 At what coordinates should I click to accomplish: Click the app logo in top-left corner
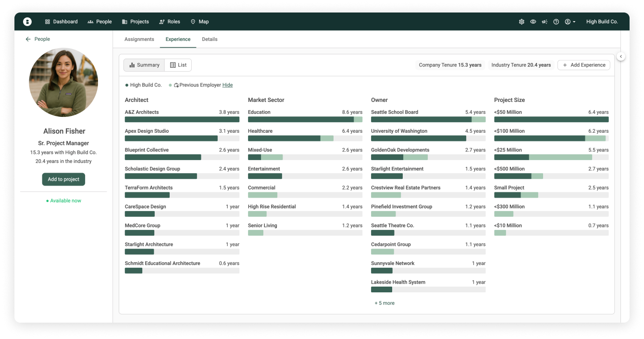(x=27, y=22)
